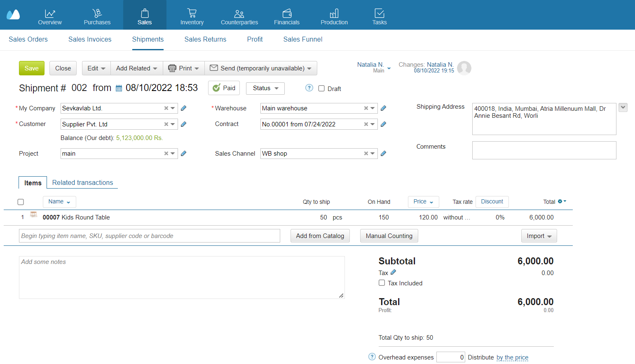Click item 00007 Kids Round Table
The height and width of the screenshot is (364, 635).
pos(76,217)
